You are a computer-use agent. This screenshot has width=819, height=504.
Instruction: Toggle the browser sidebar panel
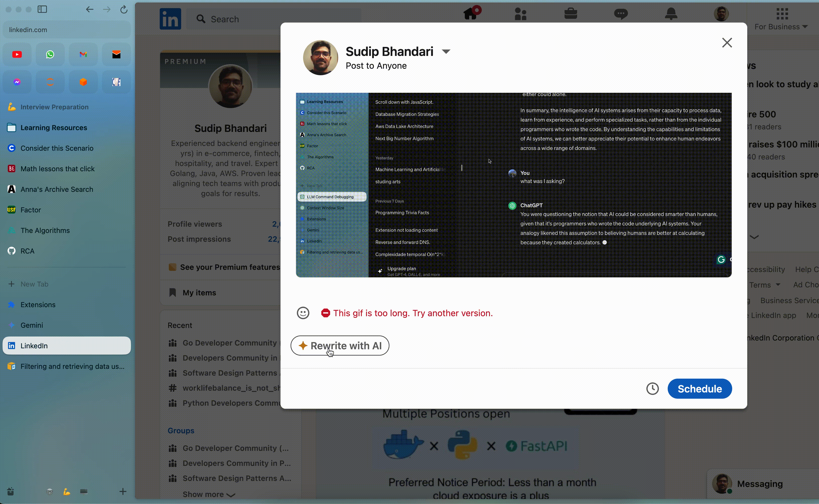tap(42, 9)
